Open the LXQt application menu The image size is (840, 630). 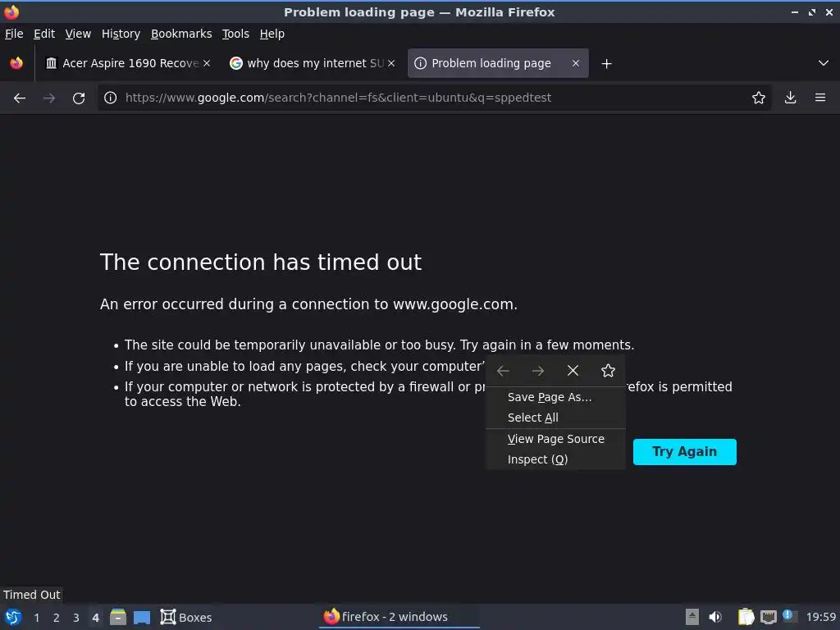tap(13, 617)
